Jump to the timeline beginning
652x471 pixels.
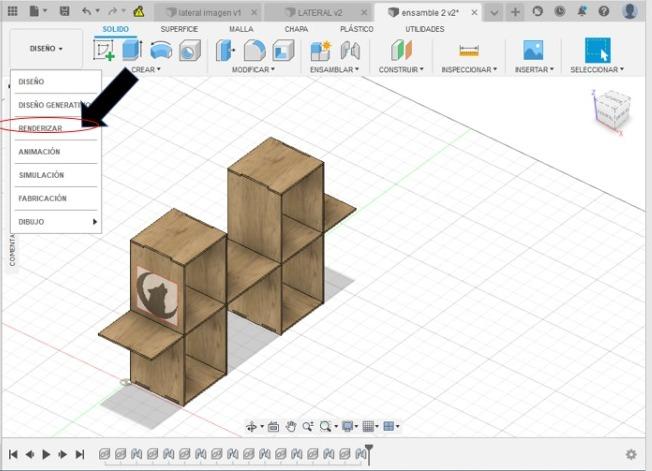click(13, 454)
